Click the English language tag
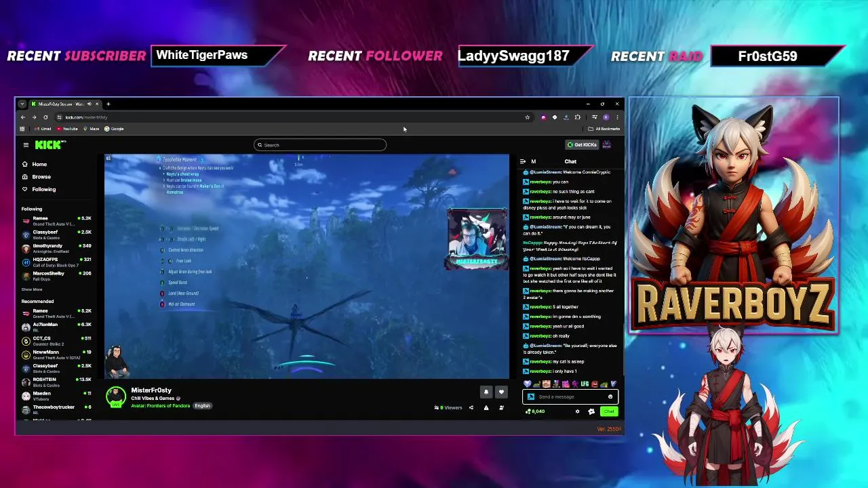 click(202, 406)
